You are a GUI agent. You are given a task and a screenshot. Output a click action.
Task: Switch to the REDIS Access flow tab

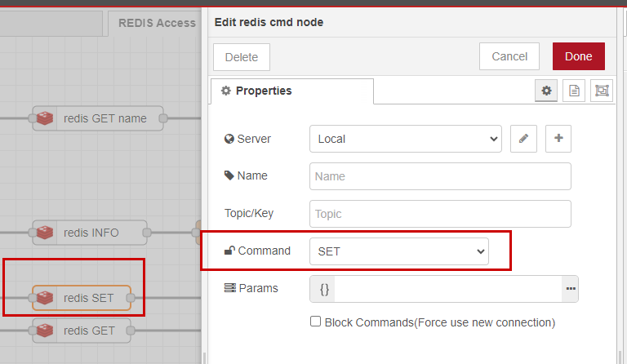click(x=157, y=23)
